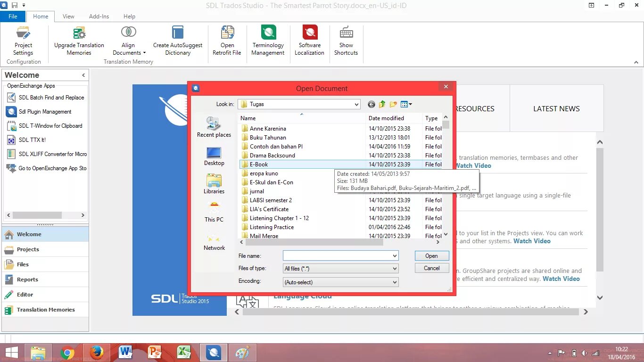Jump to This PC in dialog
Screen dimensions: 644x362
214,212
